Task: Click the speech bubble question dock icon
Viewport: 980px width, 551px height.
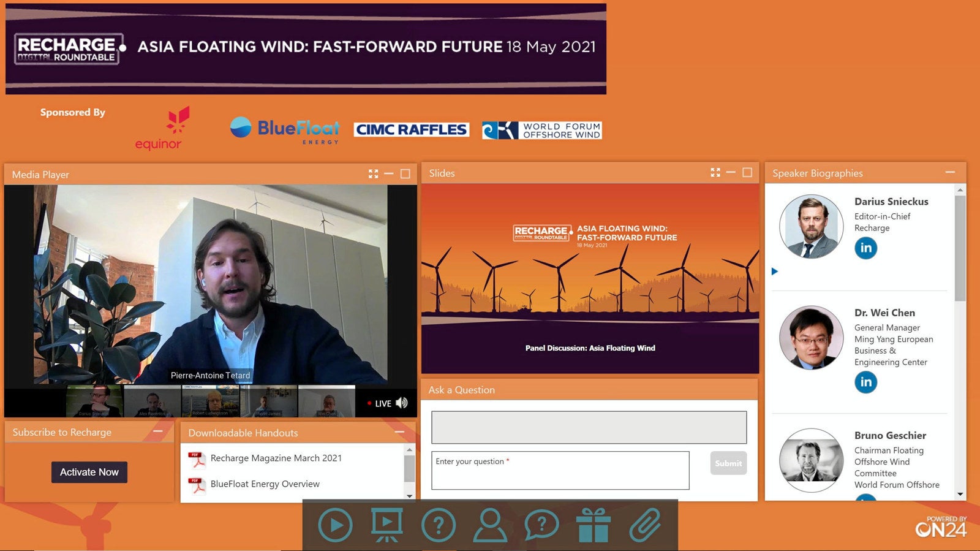Action: pyautogui.click(x=541, y=525)
